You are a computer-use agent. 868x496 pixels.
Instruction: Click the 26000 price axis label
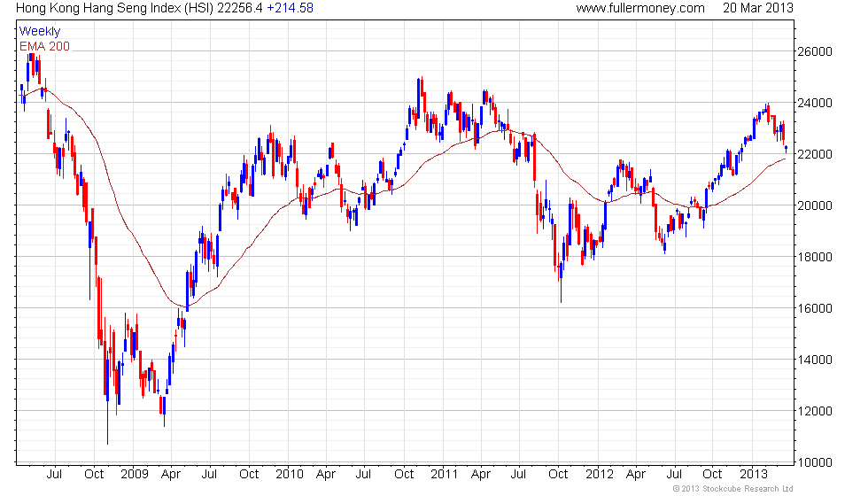pos(814,51)
